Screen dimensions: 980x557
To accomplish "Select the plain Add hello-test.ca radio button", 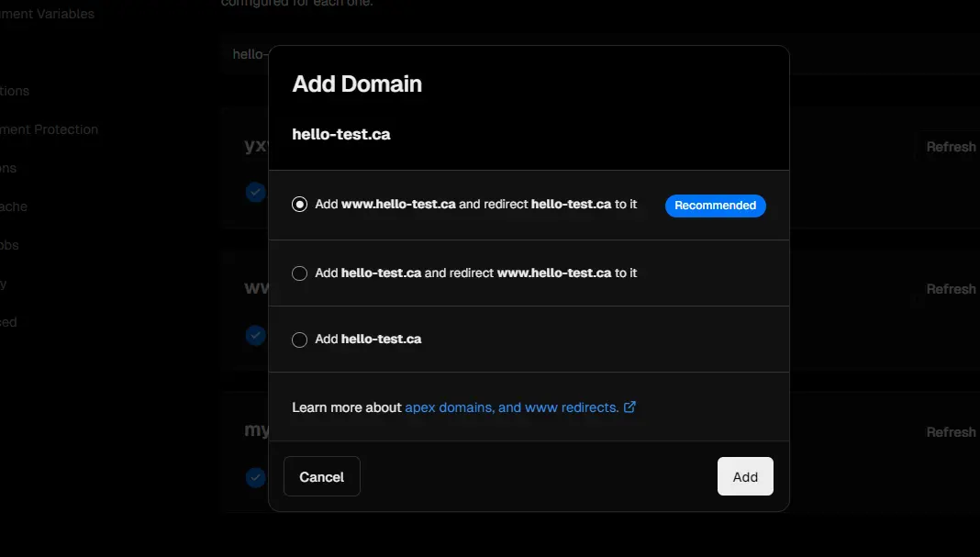I will click(299, 340).
